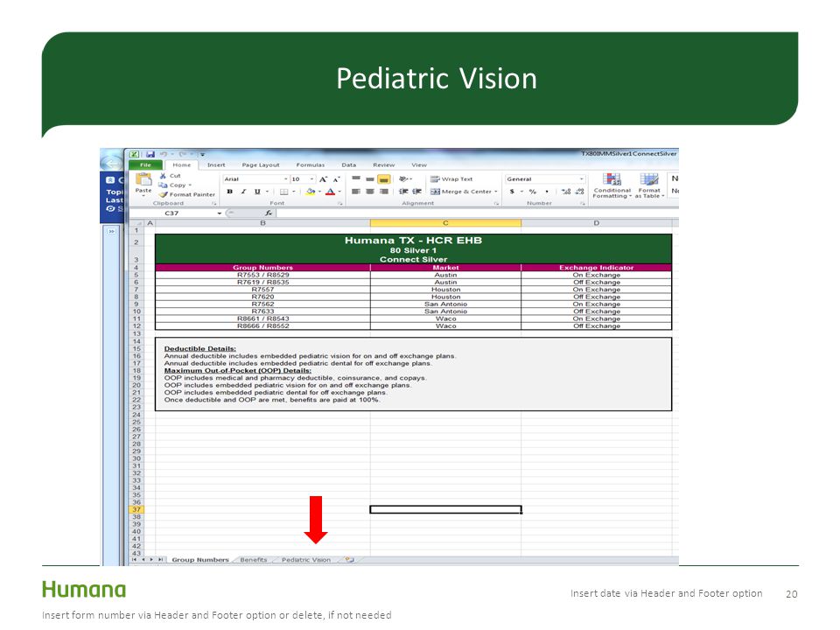The width and height of the screenshot is (840, 630).
Task: Open Format as Table gallery
Action: 649,185
